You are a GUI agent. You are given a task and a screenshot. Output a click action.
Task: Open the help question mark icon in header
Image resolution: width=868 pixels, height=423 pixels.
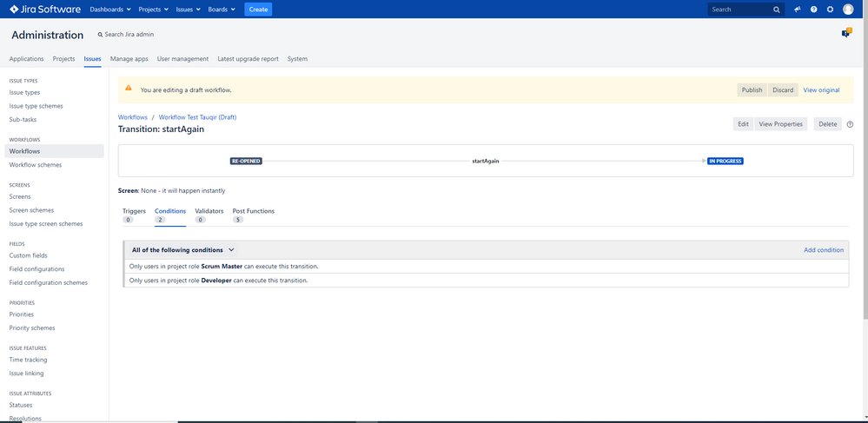click(814, 10)
